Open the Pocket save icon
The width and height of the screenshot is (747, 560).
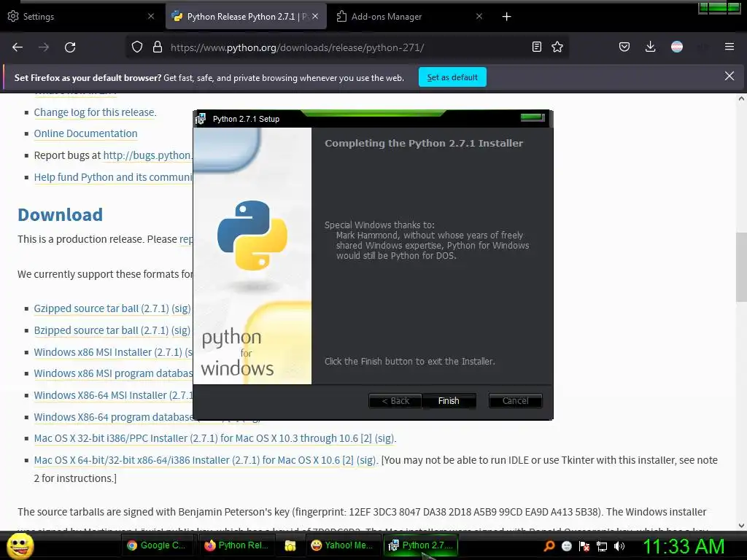(624, 47)
